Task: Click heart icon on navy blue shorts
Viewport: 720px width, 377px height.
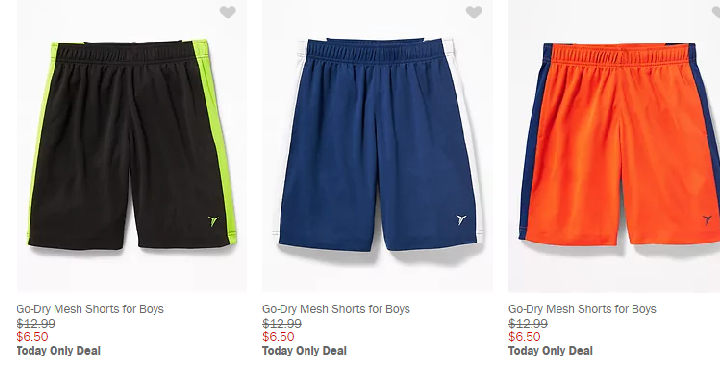Action: pyautogui.click(x=473, y=12)
